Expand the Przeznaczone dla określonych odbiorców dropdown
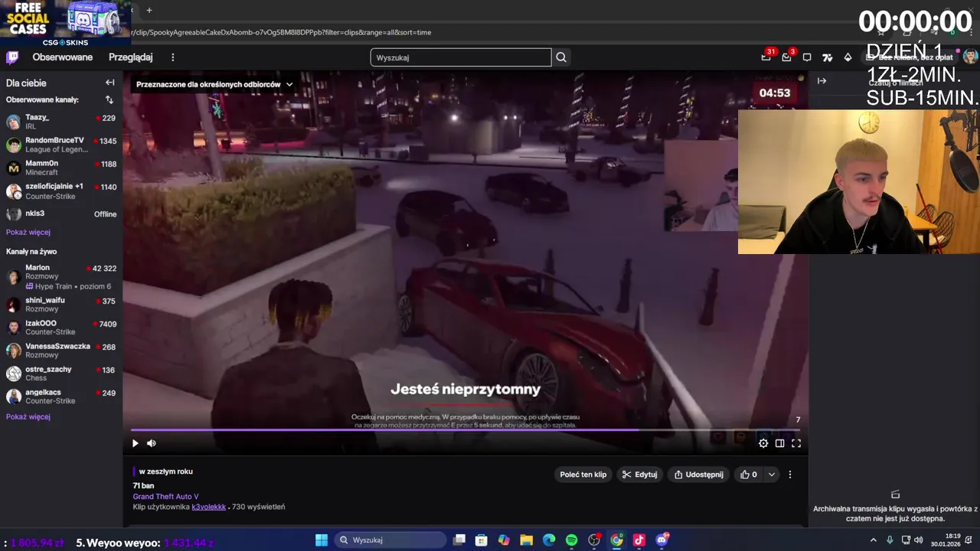Screen dimensions: 980x551 tap(214, 84)
